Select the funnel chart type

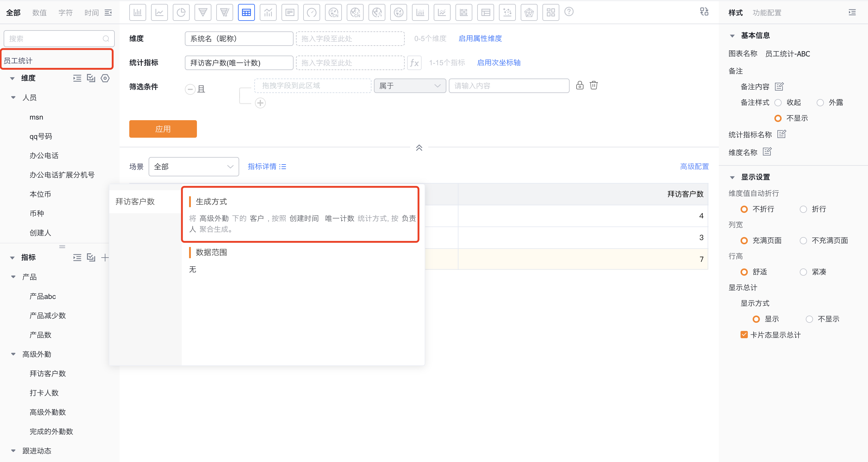[x=203, y=12]
